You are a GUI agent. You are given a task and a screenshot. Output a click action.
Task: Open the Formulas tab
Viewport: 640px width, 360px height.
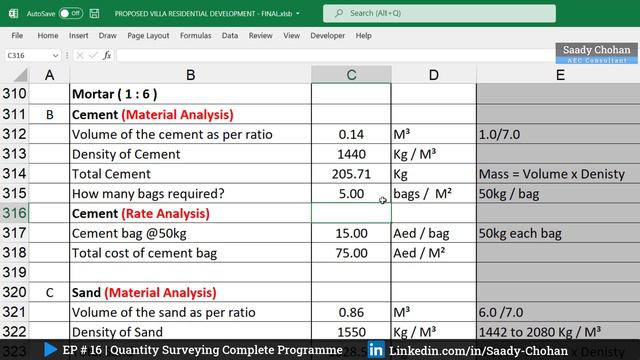pos(196,36)
